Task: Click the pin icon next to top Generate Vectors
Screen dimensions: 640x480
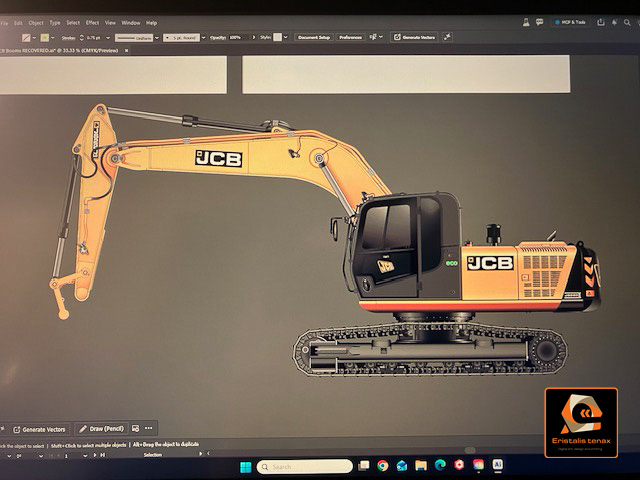Action: point(447,37)
